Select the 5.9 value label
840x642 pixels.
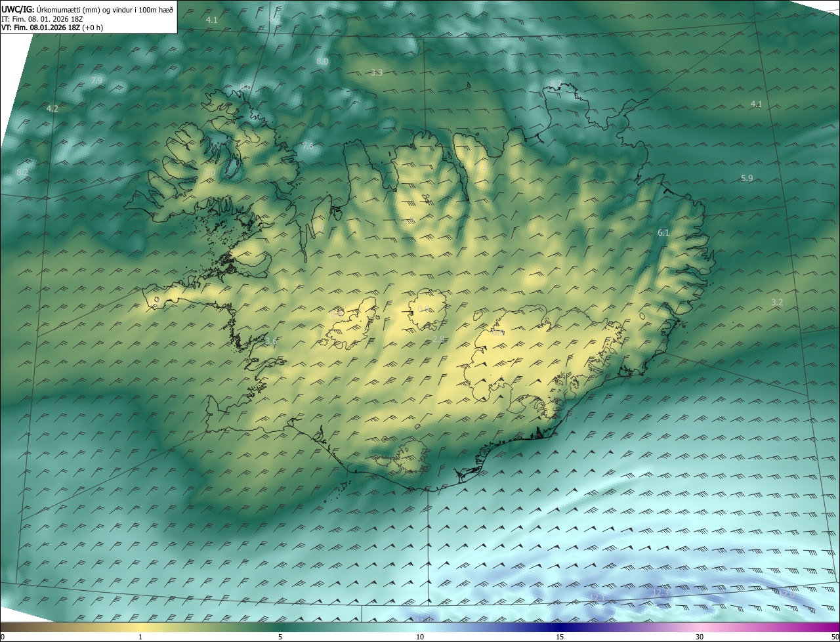747,178
